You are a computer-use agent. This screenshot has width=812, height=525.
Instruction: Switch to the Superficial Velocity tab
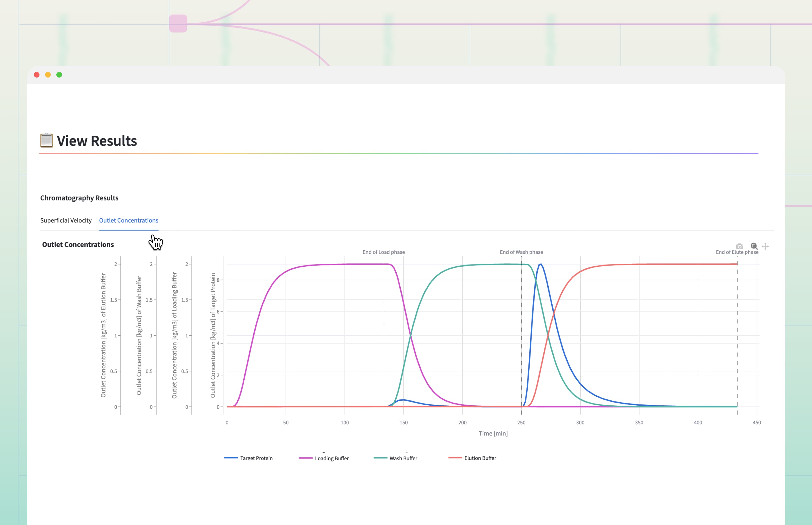click(x=66, y=220)
